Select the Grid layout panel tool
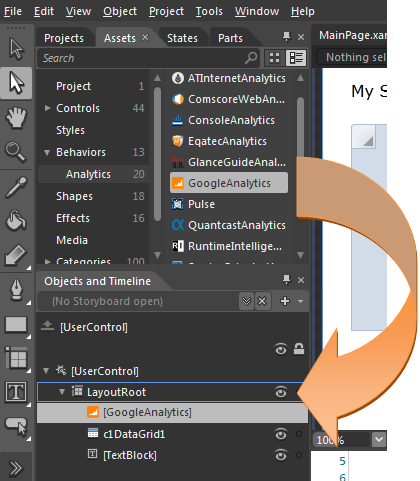The image size is (420, 481). pos(16,358)
